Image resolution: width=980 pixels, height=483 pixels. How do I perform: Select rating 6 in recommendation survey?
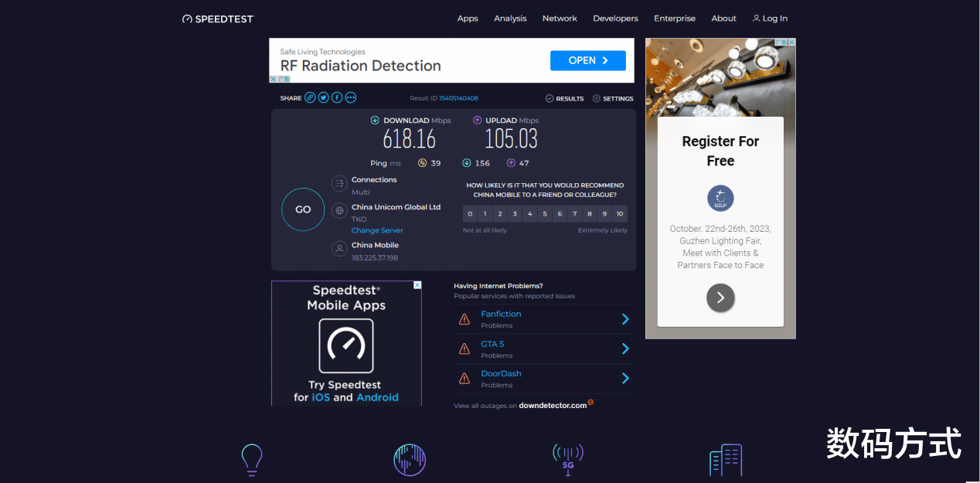pyautogui.click(x=560, y=214)
